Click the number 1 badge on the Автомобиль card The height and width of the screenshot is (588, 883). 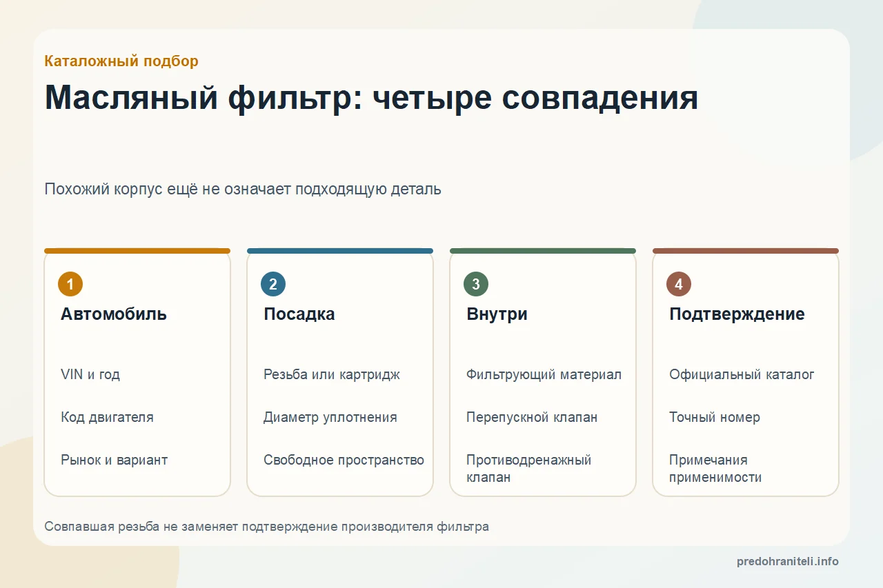70,284
